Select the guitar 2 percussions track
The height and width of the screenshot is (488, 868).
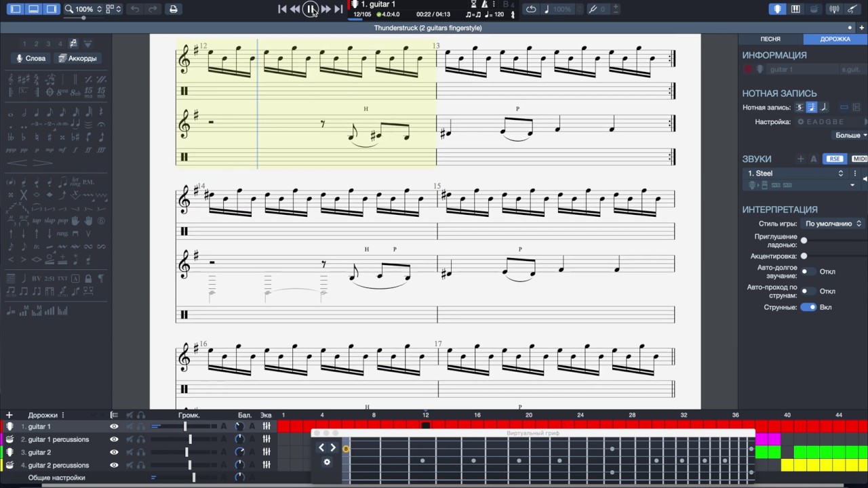(58, 465)
